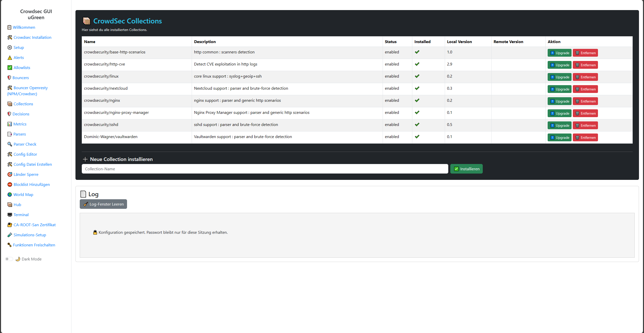
Task: Click the package icon beside CrowdSec Collections heading
Action: click(87, 21)
